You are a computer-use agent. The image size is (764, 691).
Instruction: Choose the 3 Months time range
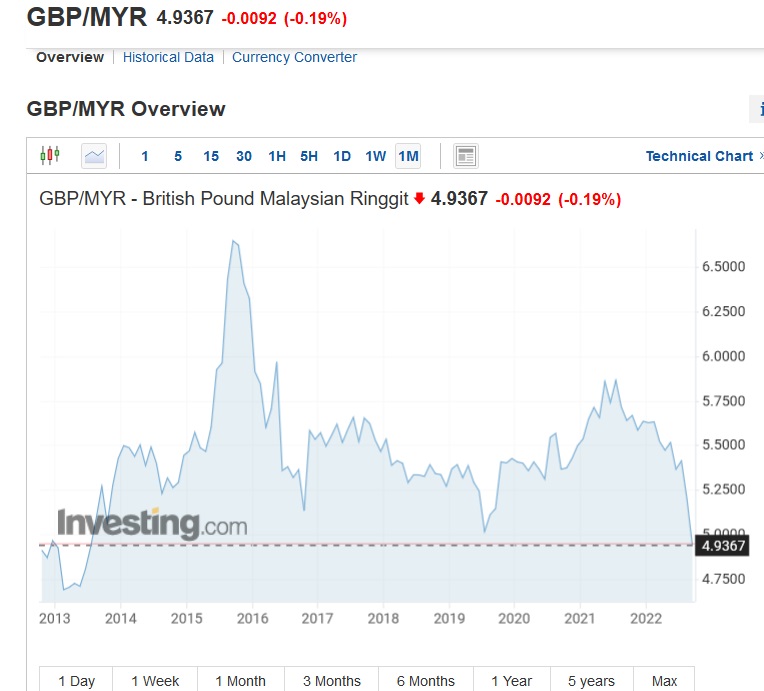(x=331, y=680)
